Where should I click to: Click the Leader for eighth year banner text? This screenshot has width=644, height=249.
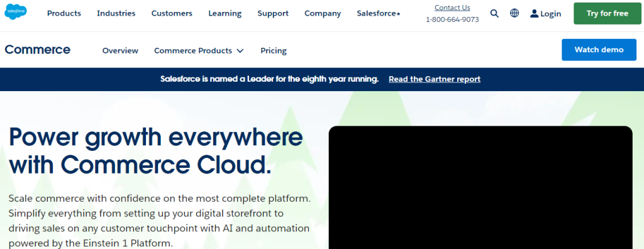pos(269,79)
